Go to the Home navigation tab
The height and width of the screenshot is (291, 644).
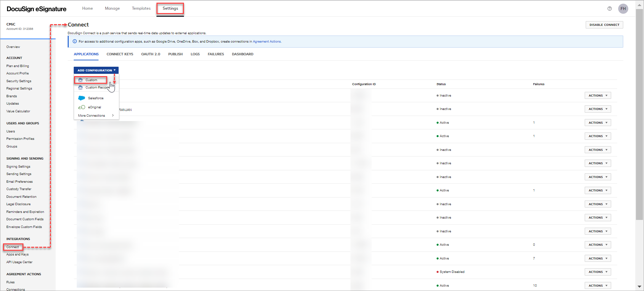tap(87, 8)
